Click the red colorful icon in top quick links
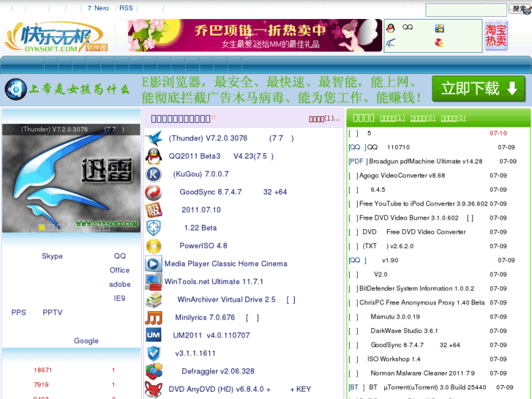532x399 pixels. [439, 42]
